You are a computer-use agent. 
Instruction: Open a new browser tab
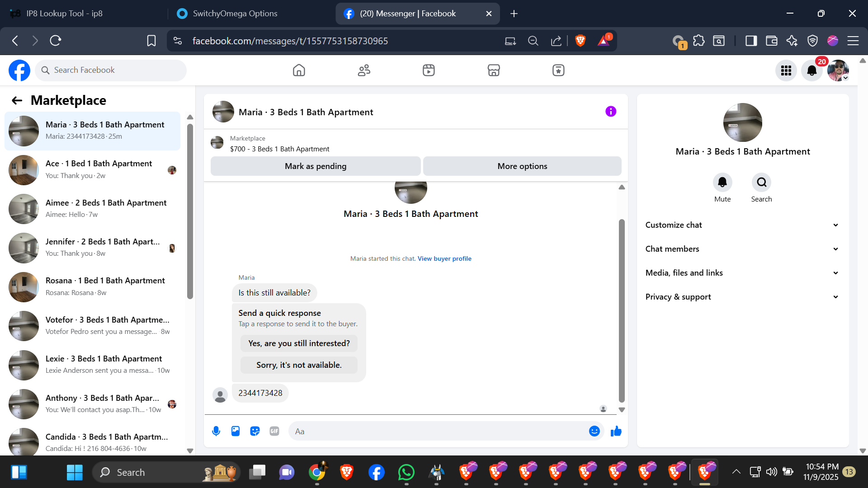pos(514,14)
